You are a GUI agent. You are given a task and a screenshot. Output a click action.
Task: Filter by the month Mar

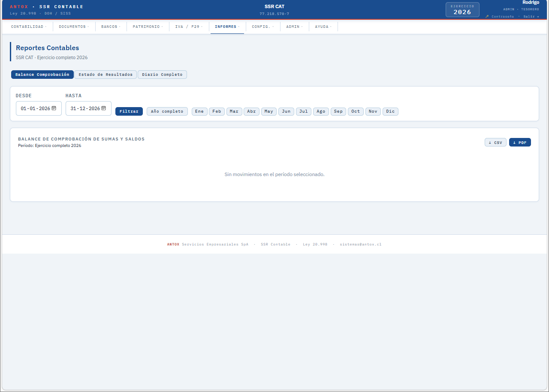pos(234,111)
